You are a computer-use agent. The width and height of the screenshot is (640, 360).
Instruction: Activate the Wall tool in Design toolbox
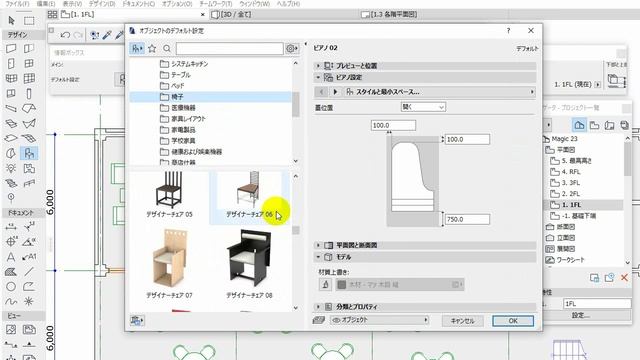click(11, 49)
